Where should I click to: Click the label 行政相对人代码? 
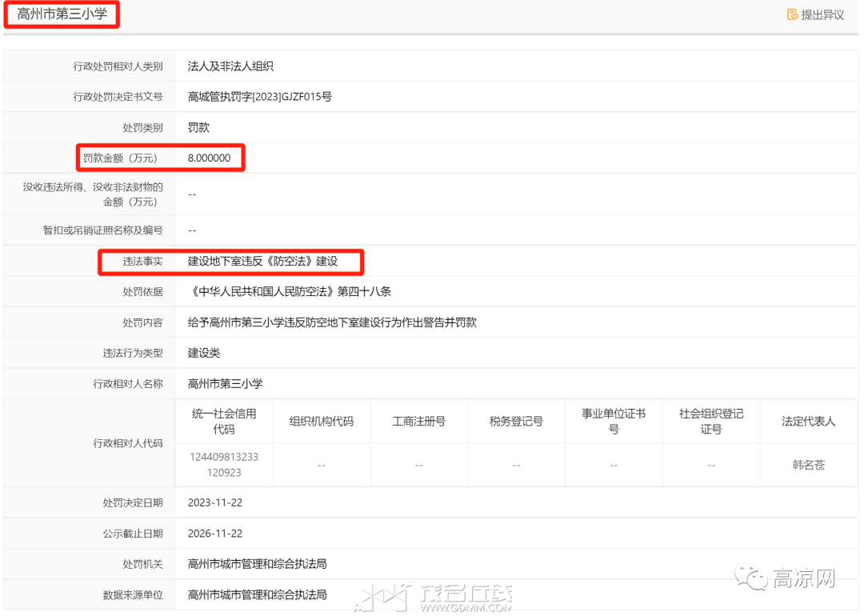(128, 443)
